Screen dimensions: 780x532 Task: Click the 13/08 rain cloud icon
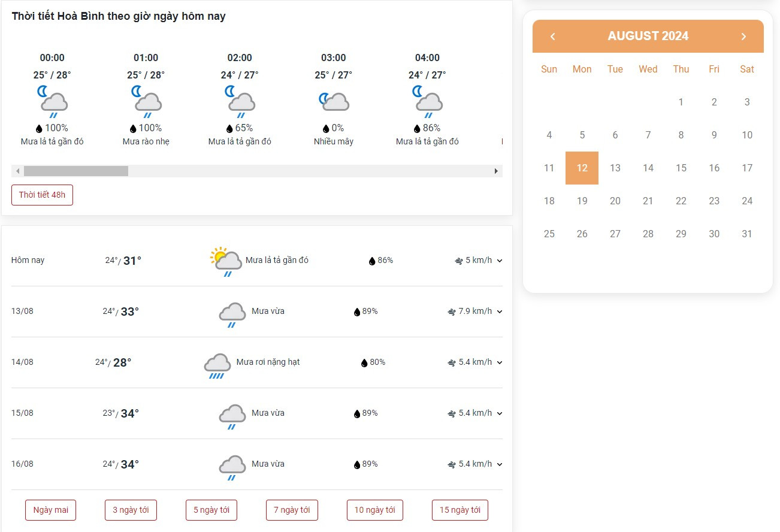click(232, 315)
